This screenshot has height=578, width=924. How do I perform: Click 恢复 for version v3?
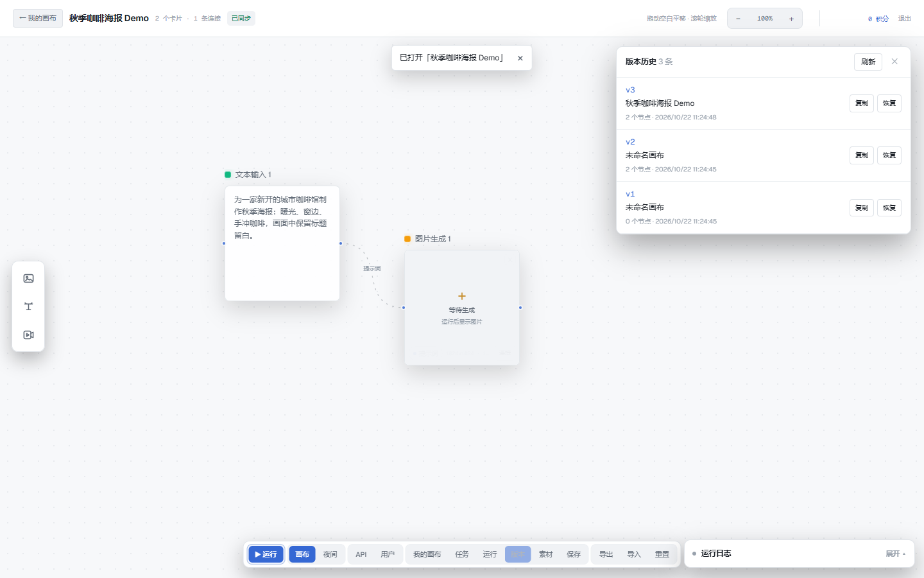pyautogui.click(x=889, y=103)
